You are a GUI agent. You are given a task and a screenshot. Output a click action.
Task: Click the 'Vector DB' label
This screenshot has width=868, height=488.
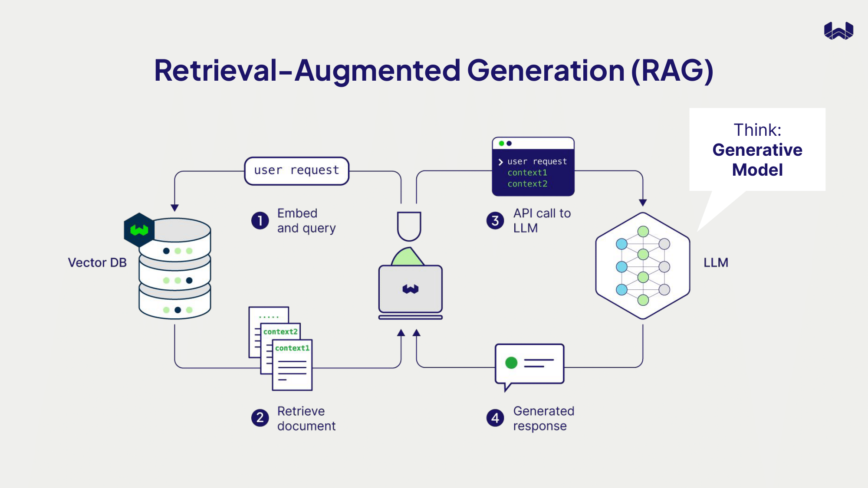97,263
